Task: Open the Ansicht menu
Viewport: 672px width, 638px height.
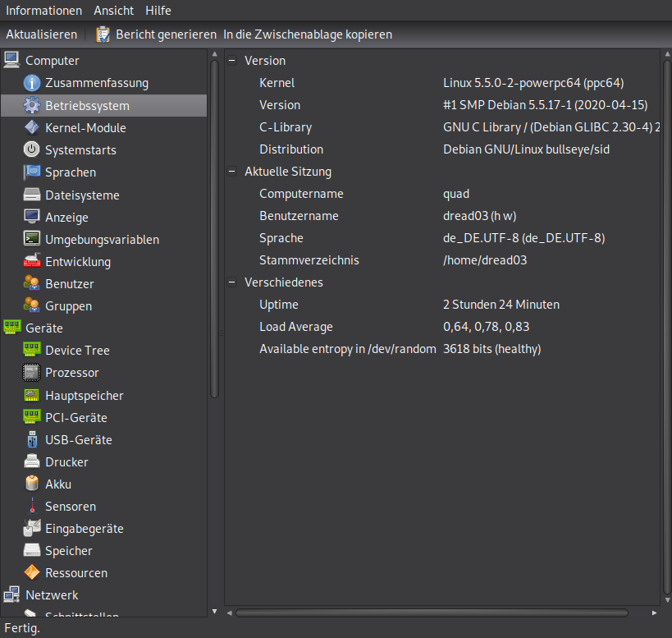Action: point(113,11)
